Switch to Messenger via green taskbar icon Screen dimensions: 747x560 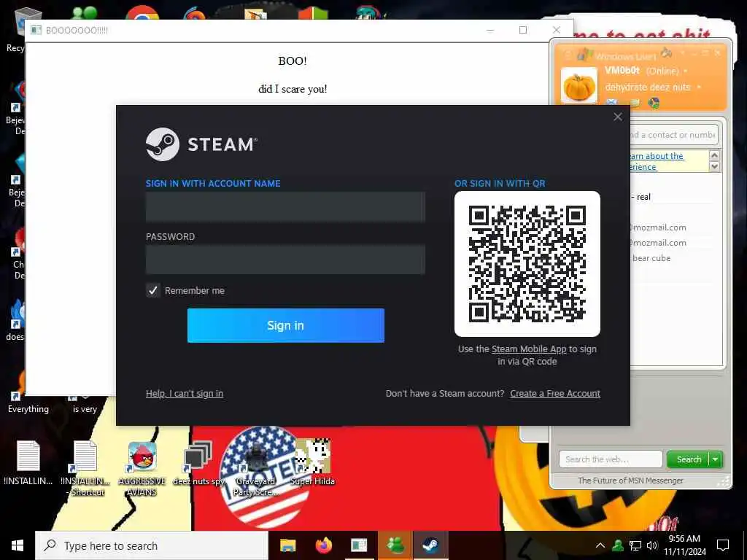[x=395, y=545]
